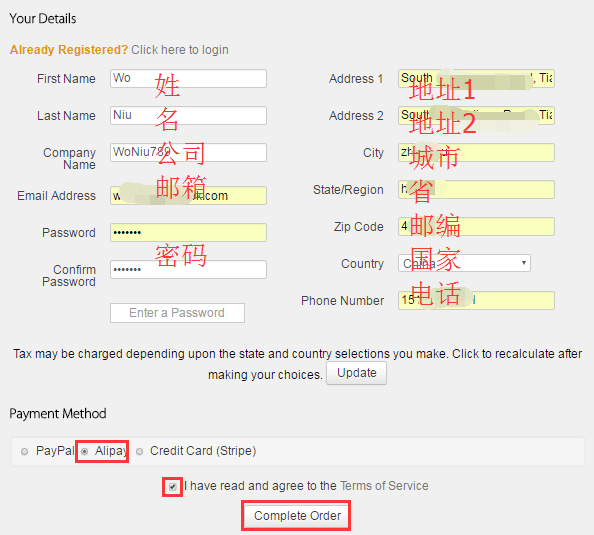The image size is (594, 535).
Task: Click the Company Name input
Action: 188,152
